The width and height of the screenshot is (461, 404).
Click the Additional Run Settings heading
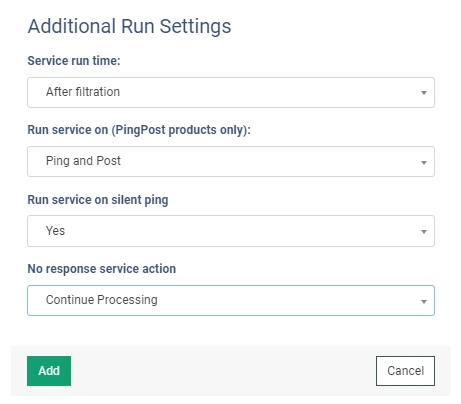[129, 26]
